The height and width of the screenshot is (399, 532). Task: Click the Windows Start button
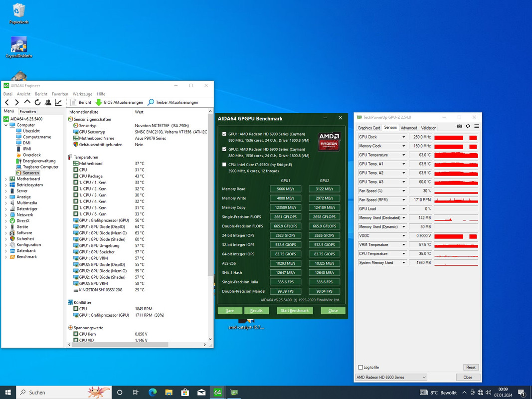(x=8, y=392)
